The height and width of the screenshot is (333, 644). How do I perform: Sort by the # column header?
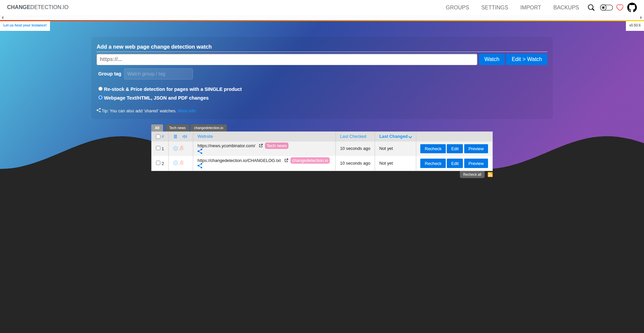pos(163,136)
